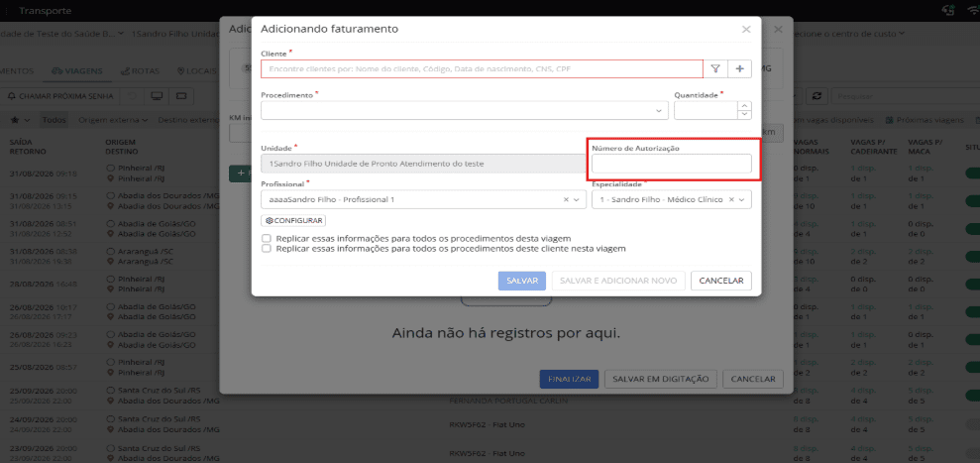Open the Teste do Saúde B... unit dropdown
The image size is (980, 463).
(61, 33)
